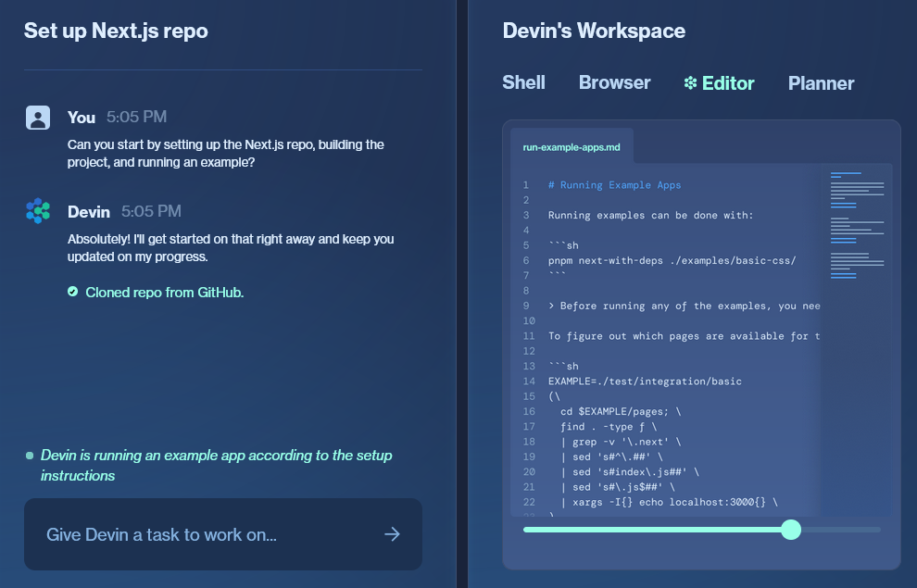Click the Set up Next.js repo title
917x588 pixels.
point(116,31)
